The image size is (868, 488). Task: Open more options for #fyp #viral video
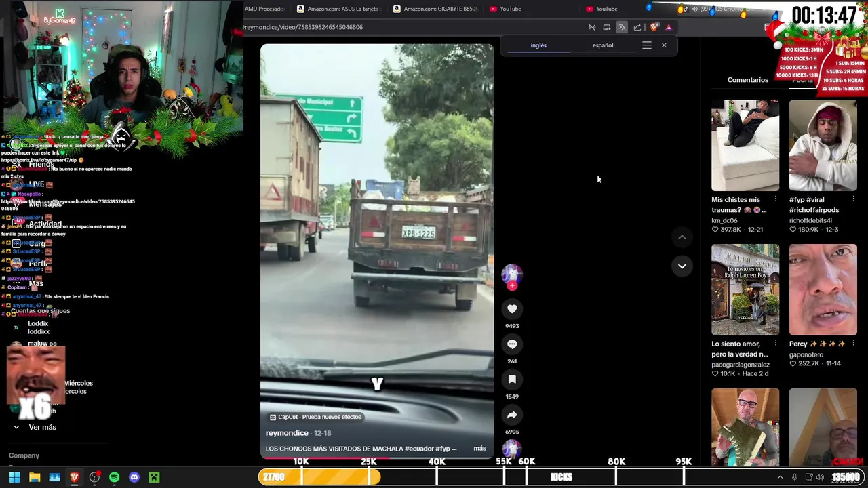853,199
